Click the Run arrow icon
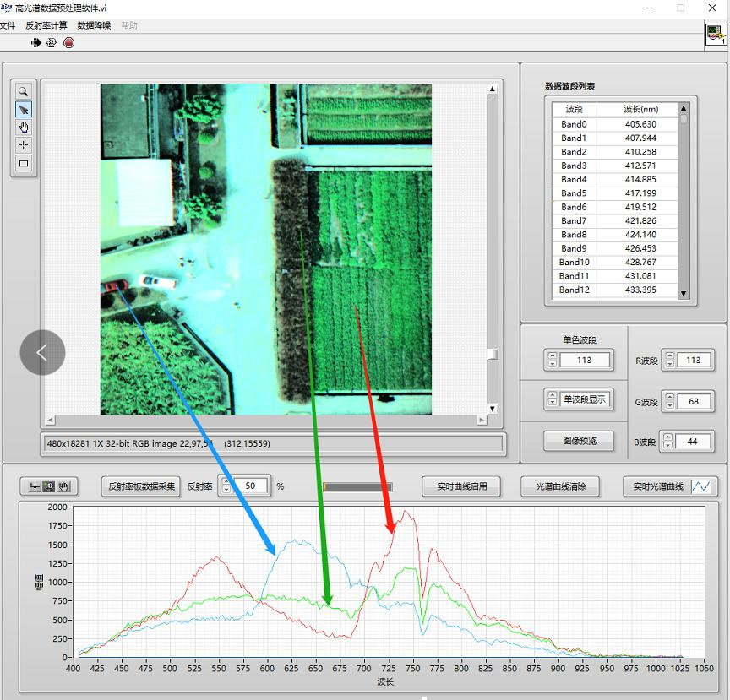 tap(37, 42)
